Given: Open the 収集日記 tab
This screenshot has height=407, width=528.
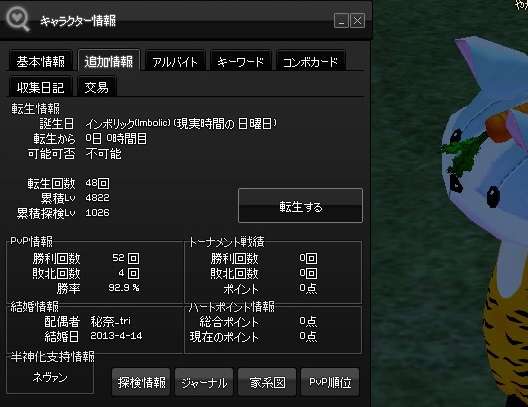Looking at the screenshot, I should click(x=41, y=87).
